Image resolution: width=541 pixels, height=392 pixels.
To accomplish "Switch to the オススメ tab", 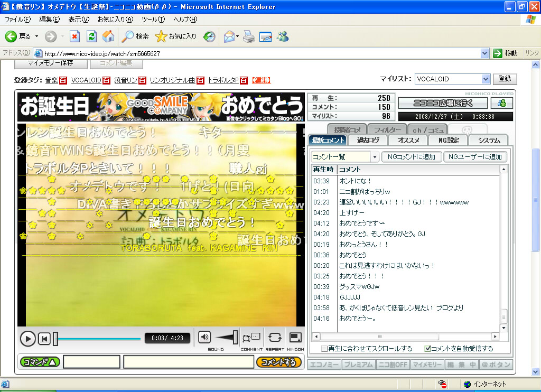I will [408, 140].
